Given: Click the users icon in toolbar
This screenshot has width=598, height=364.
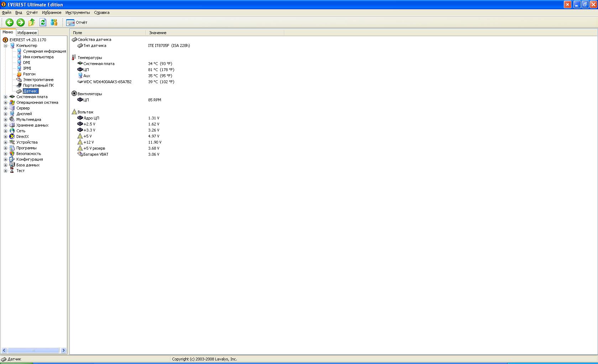Looking at the screenshot, I should pos(54,22).
